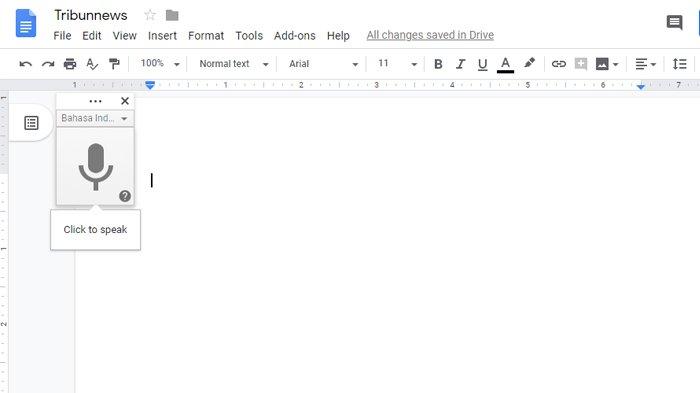Screen dimensions: 700x393
Task: Expand the Normal text style dropdown
Action: [234, 64]
